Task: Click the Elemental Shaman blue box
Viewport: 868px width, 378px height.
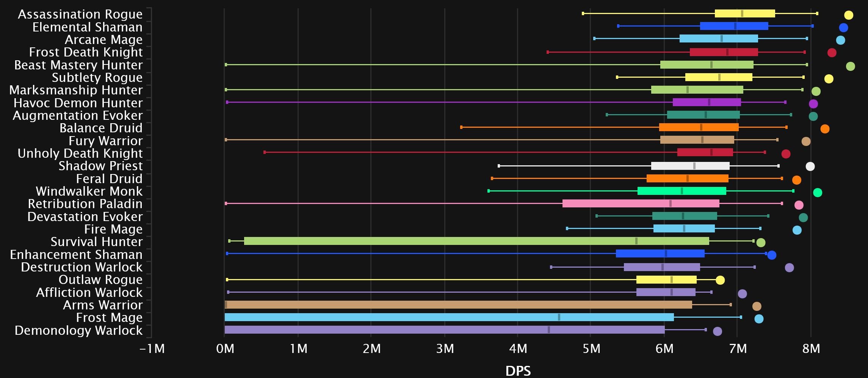Action: pos(734,26)
